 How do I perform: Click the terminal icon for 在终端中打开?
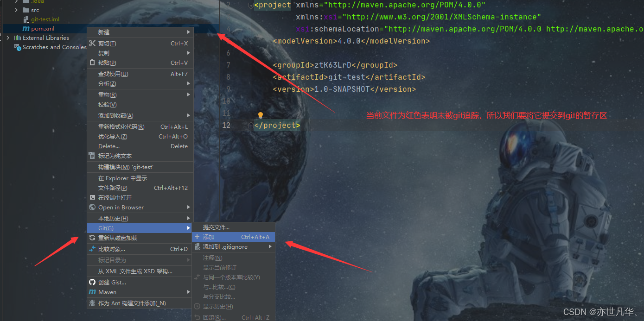92,197
